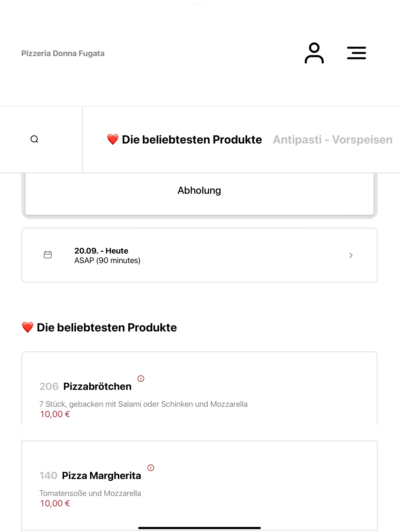Tap the calendar icon for order date
Image resolution: width=399 pixels, height=532 pixels.
point(48,255)
